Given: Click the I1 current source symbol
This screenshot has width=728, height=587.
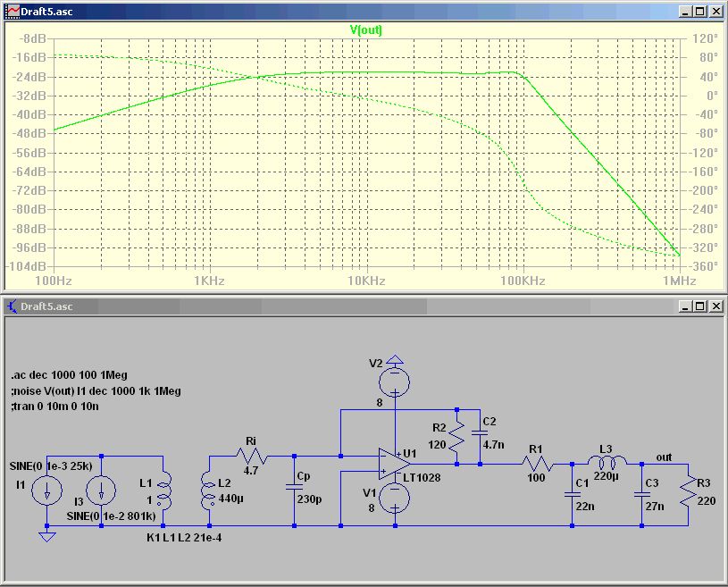Looking at the screenshot, I should (46, 491).
